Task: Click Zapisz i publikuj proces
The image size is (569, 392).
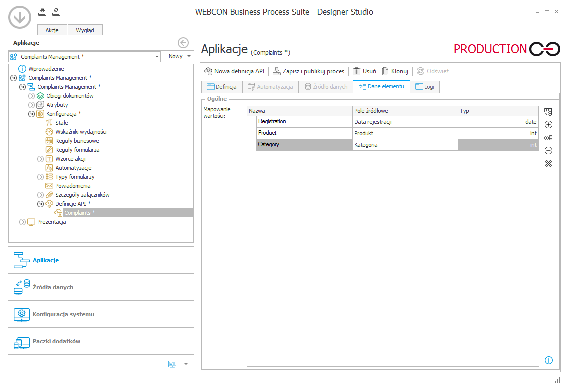Action: pos(308,71)
